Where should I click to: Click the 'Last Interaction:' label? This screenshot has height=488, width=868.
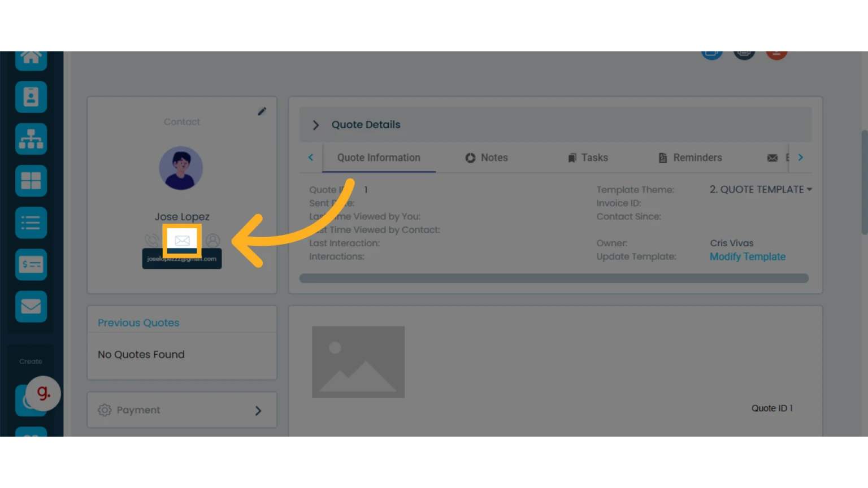[344, 243]
